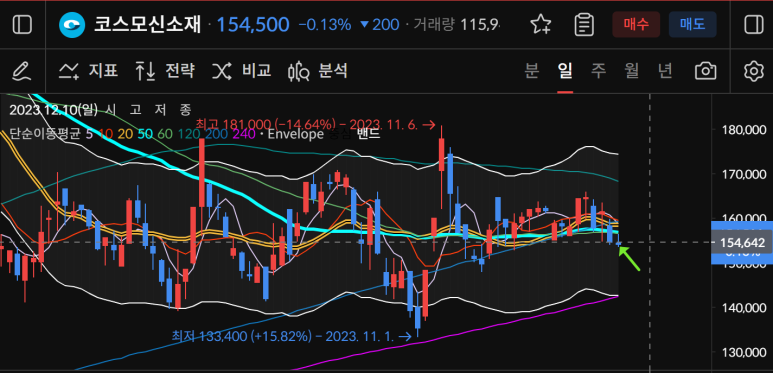Click the 130,000 price axis label

(744, 353)
